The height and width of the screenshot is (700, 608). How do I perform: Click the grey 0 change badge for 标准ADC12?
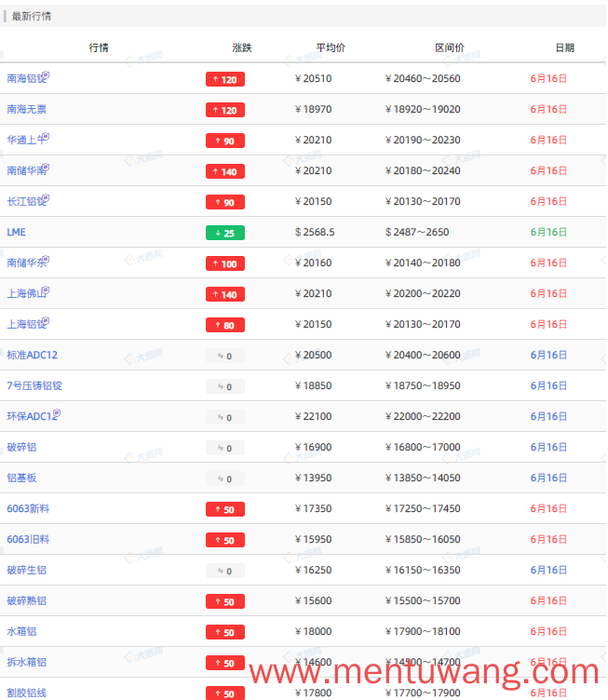coord(225,357)
